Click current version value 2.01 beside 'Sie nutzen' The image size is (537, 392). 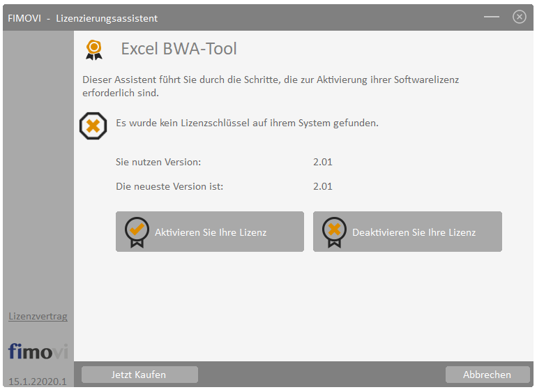(323, 162)
